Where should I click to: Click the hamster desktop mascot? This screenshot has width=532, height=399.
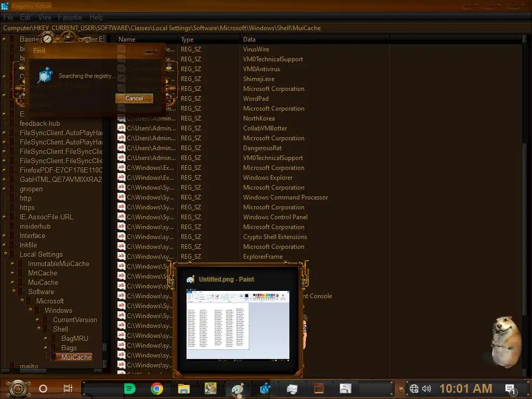pos(506,342)
